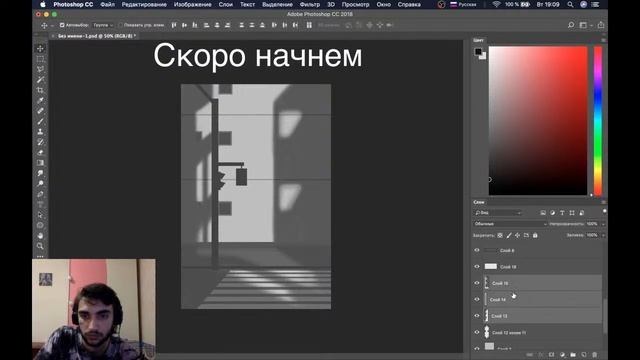Toggle Show Transform Controls checkbox

121,25
